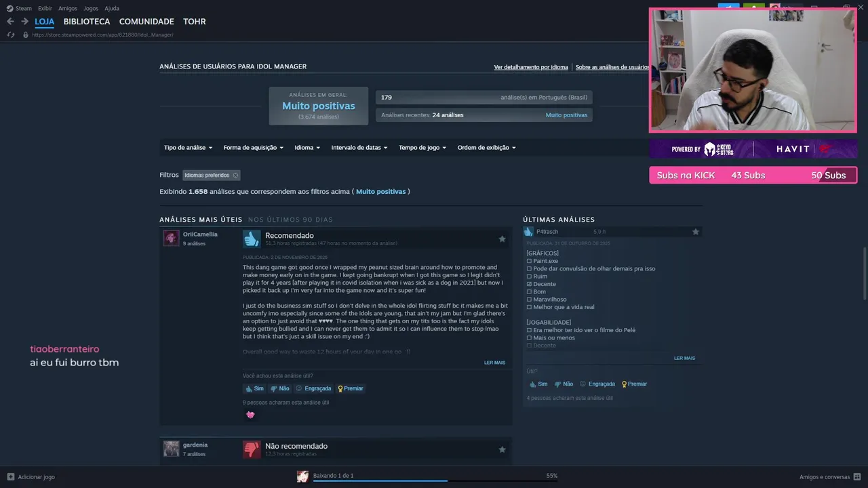
Task: Reload the store page
Action: (11, 35)
